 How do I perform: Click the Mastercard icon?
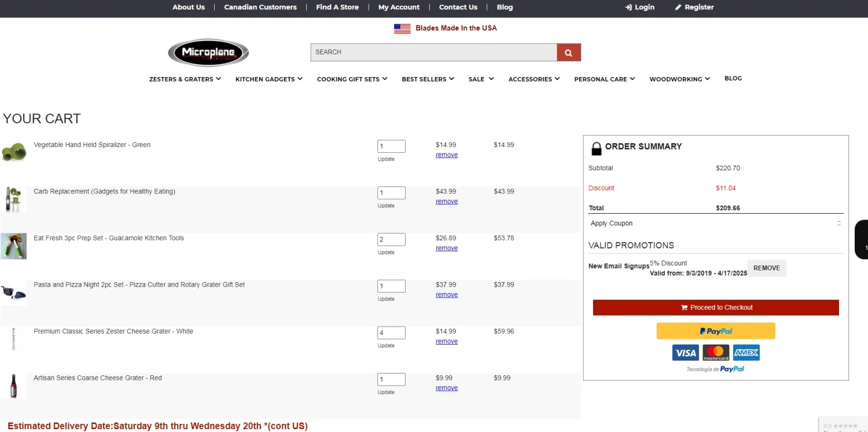click(716, 353)
